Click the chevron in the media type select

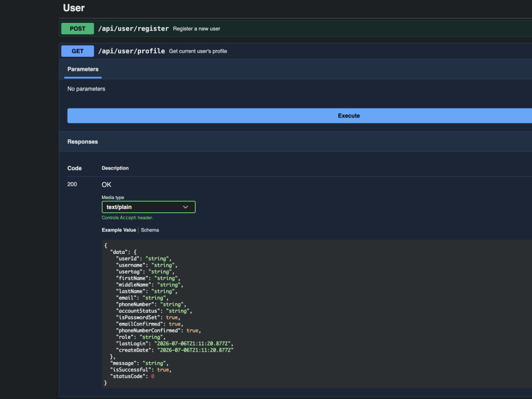pyautogui.click(x=186, y=207)
